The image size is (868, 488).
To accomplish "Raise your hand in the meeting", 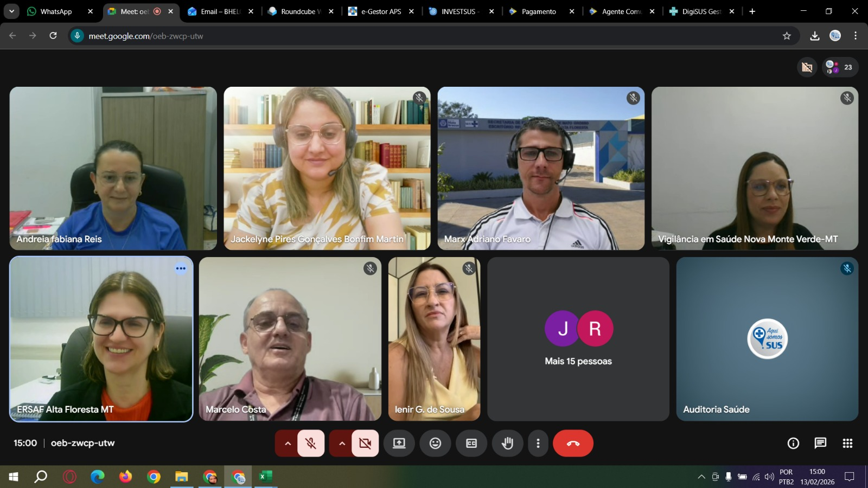I will (507, 444).
